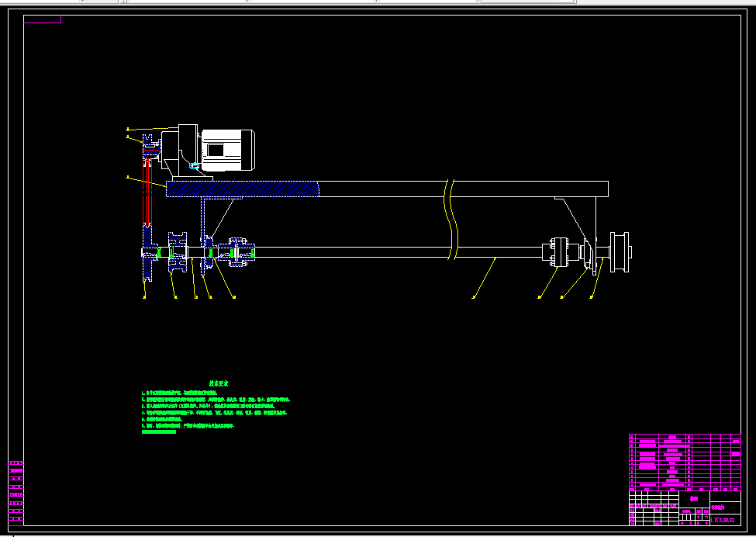Screen dimensions: 756x537
Task: Select the green technical requirements heading
Action: point(219,383)
